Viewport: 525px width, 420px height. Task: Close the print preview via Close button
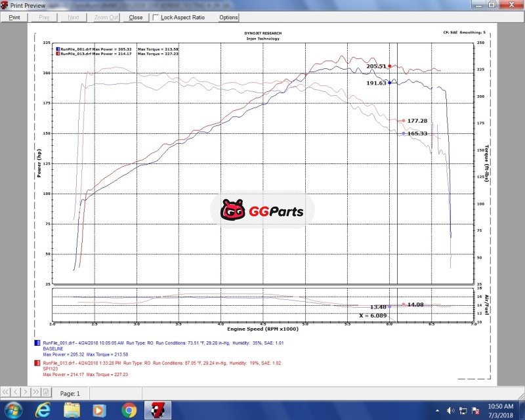pos(136,18)
